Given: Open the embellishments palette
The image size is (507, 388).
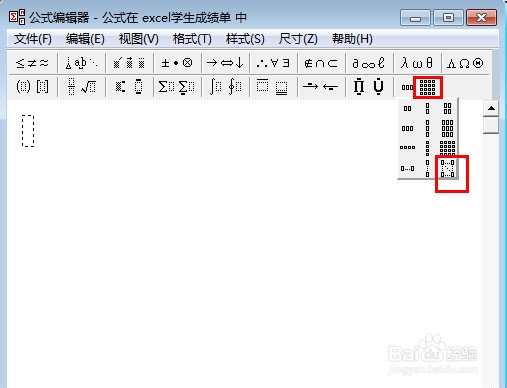Looking at the screenshot, I should [x=129, y=63].
